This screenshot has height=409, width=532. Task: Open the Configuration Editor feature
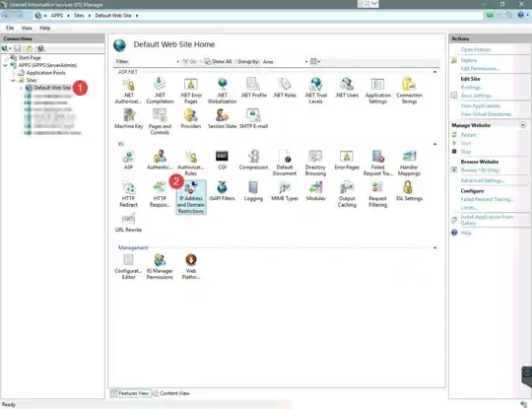(128, 267)
